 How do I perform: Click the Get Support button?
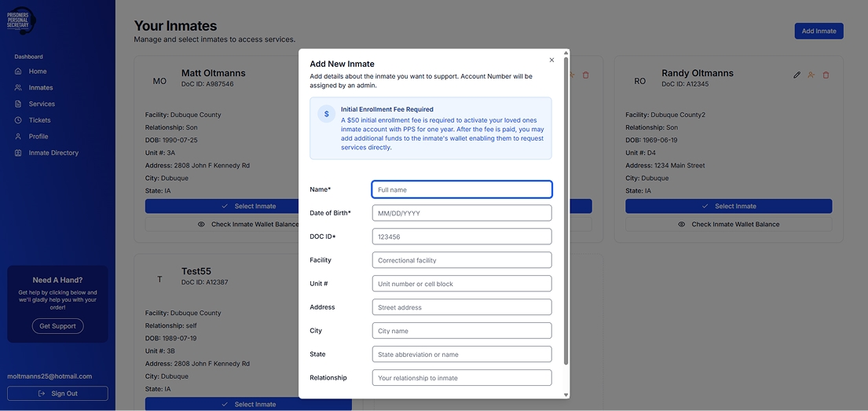tap(57, 326)
